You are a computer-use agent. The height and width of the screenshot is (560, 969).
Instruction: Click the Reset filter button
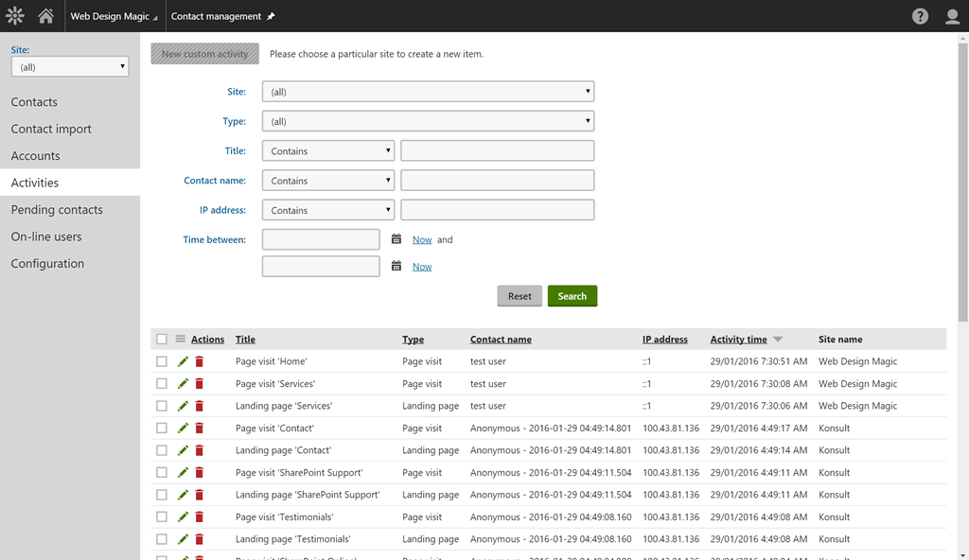[520, 296]
